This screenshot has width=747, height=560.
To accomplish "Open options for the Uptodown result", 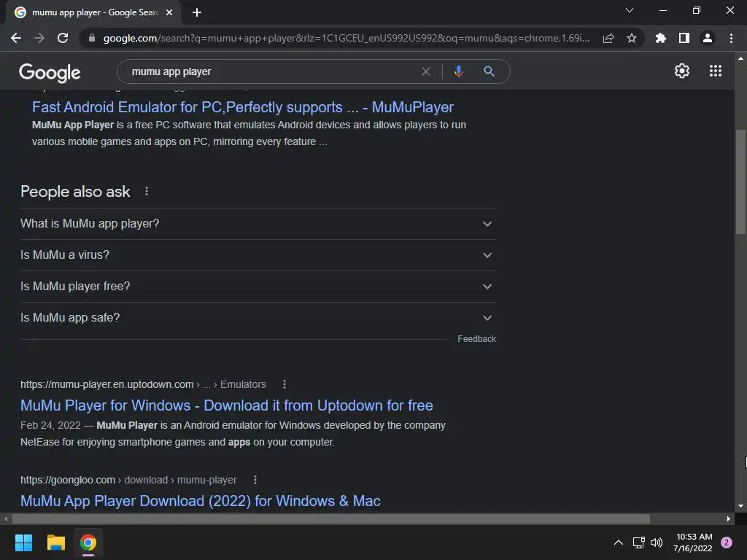I will point(285,384).
